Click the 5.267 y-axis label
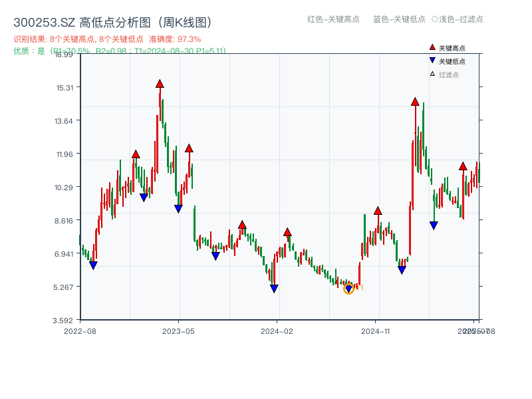 click(63, 287)
